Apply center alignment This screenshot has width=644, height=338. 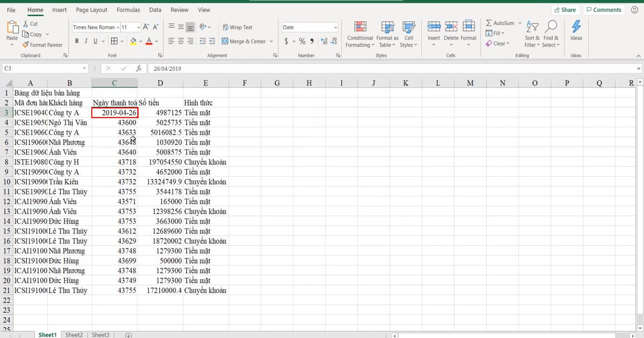click(x=180, y=40)
